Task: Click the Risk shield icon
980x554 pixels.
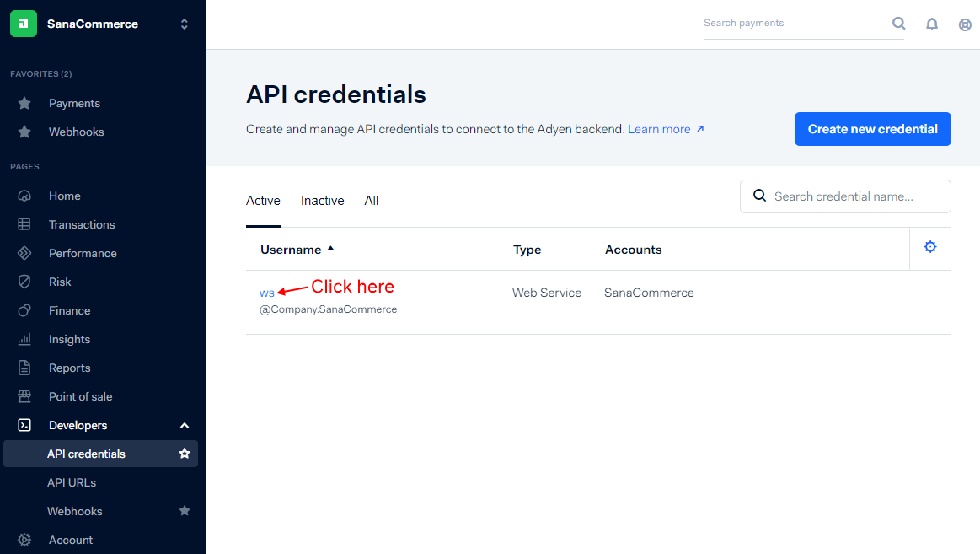Action: click(24, 282)
